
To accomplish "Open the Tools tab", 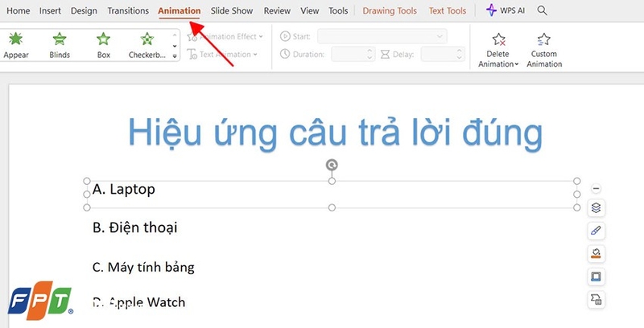I will pyautogui.click(x=338, y=10).
